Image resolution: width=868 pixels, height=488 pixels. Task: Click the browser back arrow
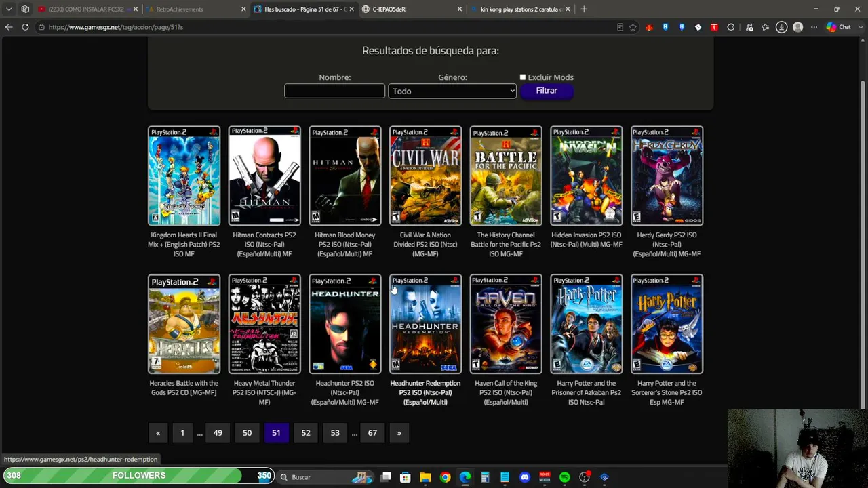point(9,27)
